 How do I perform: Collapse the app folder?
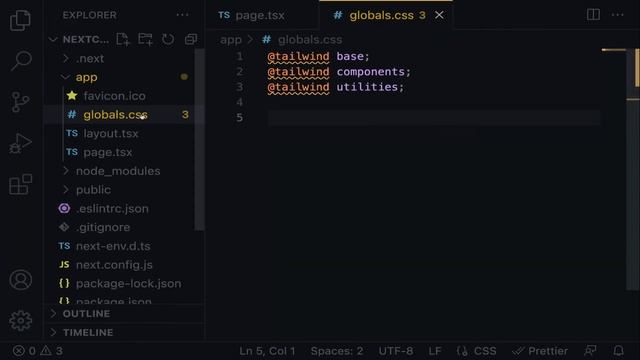tap(86, 77)
